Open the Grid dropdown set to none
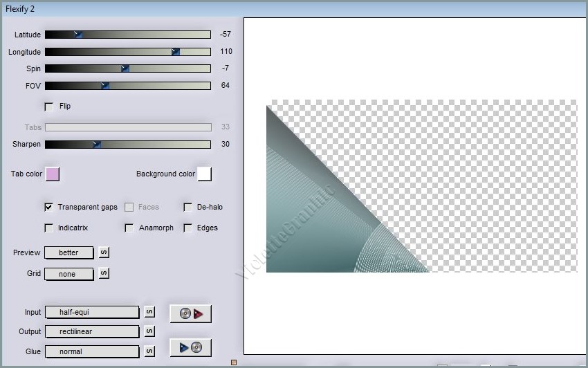 pyautogui.click(x=69, y=274)
